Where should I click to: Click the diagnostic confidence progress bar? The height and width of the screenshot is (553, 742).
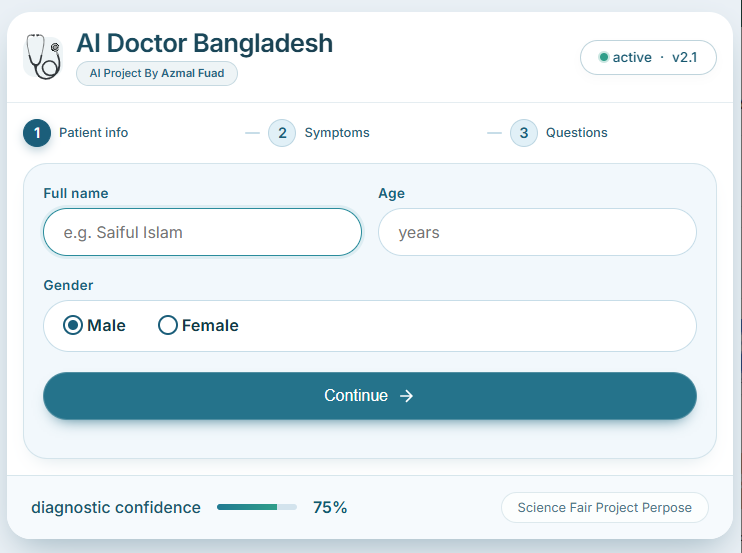pos(257,507)
